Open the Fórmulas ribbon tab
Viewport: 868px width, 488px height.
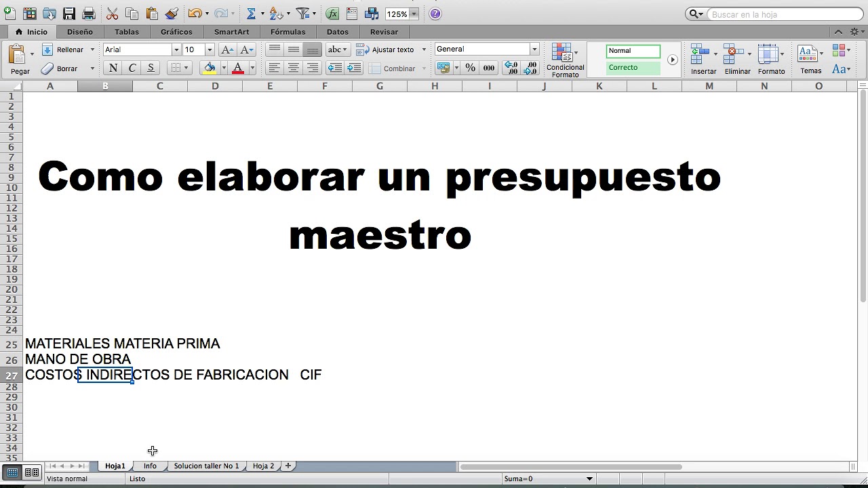tap(288, 32)
